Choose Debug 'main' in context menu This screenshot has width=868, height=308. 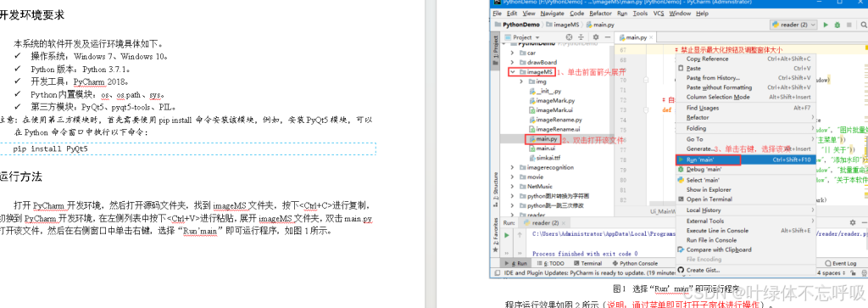tap(747, 170)
